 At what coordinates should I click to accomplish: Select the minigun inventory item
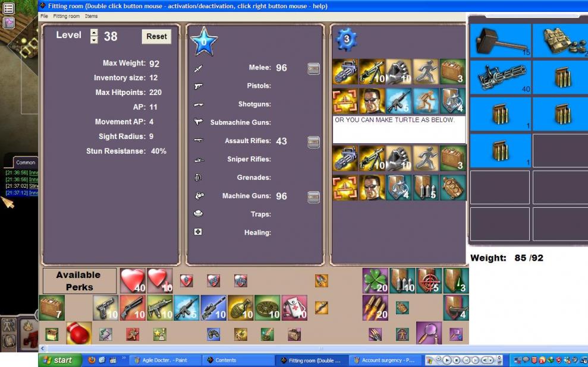499,77
